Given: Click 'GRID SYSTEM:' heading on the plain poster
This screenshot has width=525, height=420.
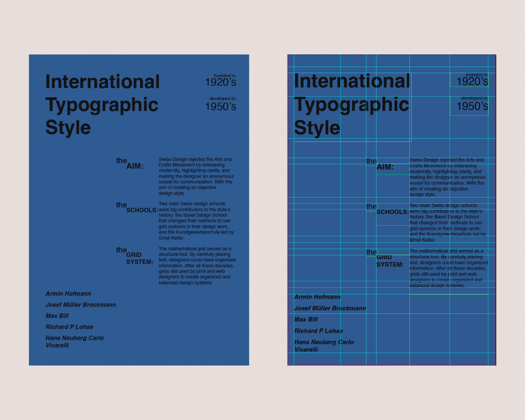Looking at the screenshot, I should [x=140, y=258].
